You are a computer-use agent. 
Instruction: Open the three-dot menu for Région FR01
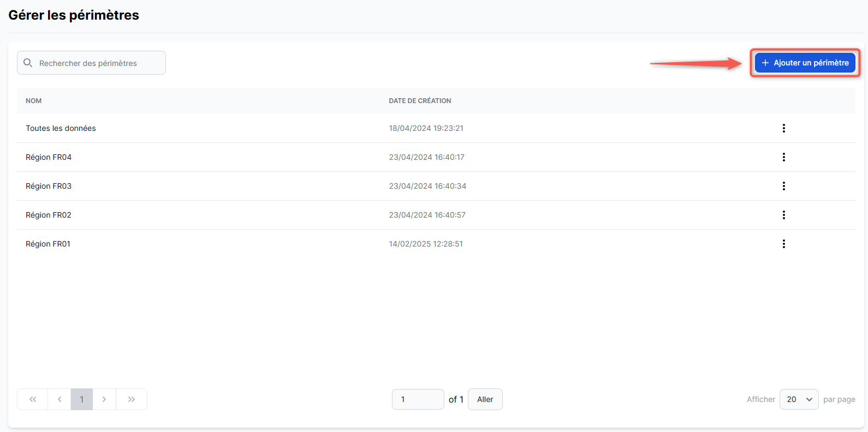coord(783,244)
